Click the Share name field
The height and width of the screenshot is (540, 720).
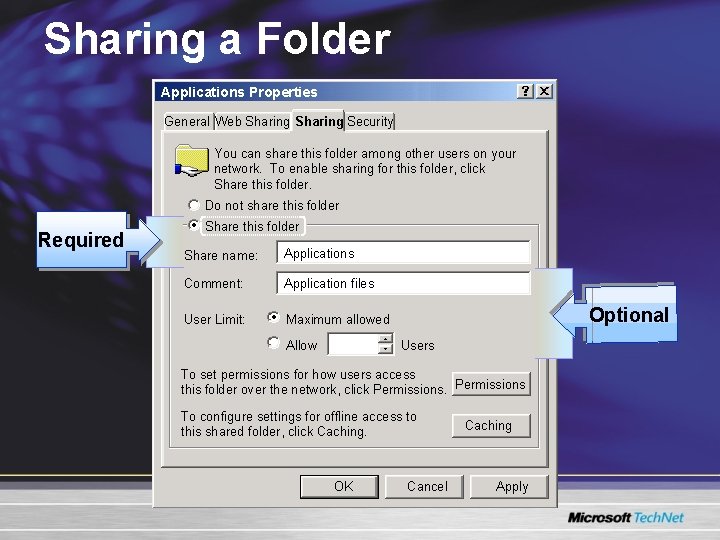click(403, 253)
